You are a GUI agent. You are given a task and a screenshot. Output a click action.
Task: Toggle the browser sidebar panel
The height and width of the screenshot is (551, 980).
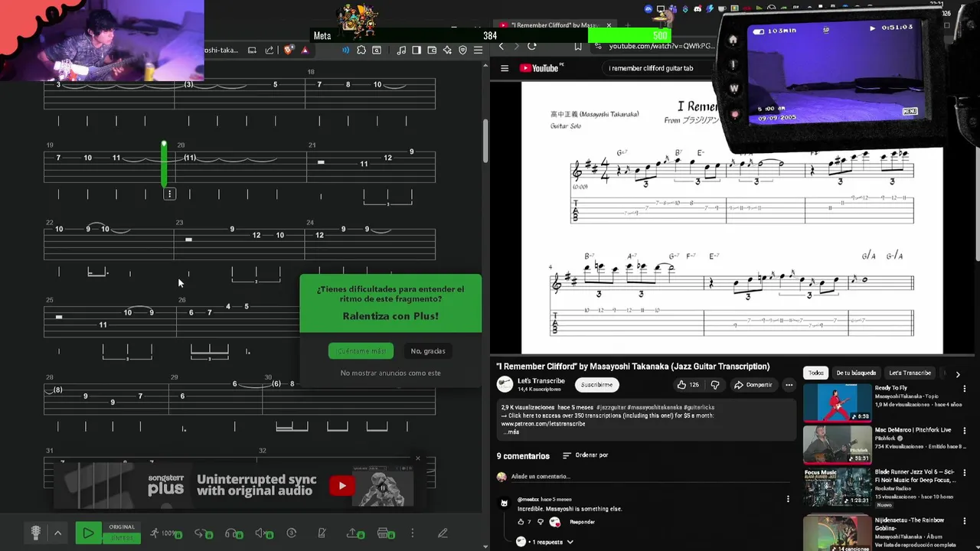[416, 50]
